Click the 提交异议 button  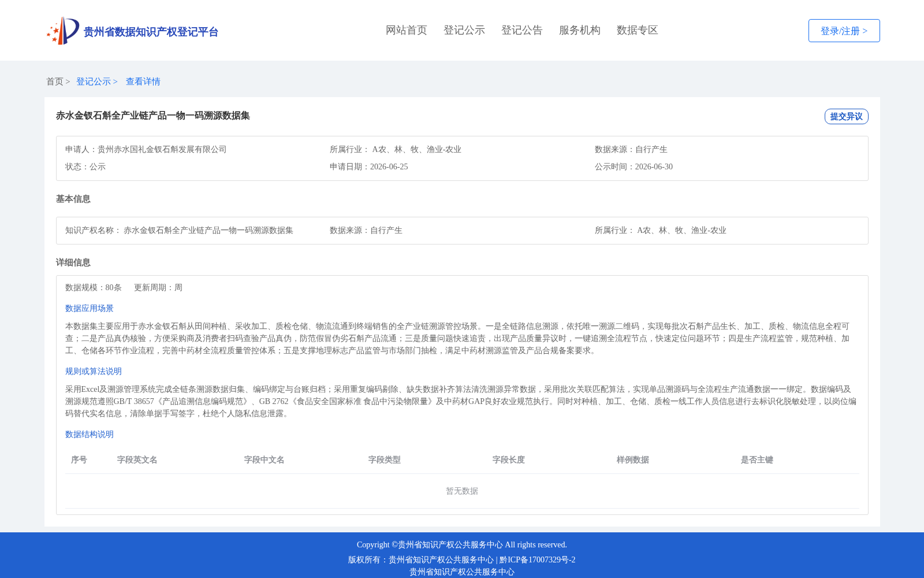coord(847,116)
